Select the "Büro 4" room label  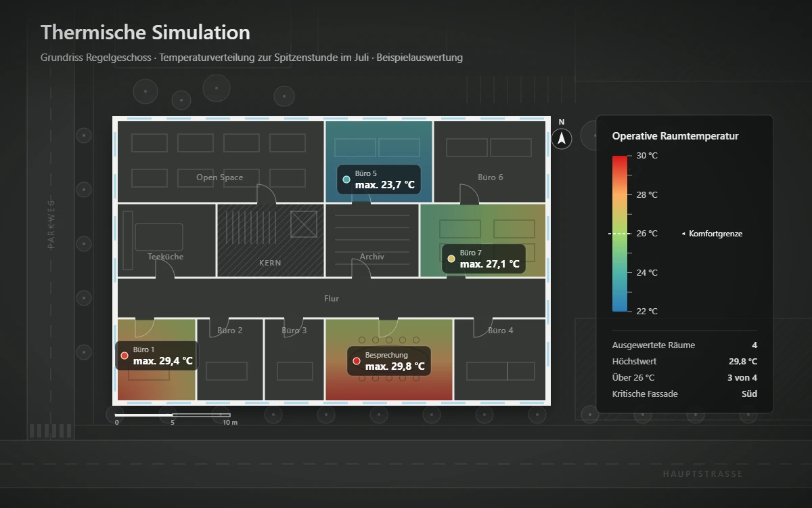tap(501, 331)
